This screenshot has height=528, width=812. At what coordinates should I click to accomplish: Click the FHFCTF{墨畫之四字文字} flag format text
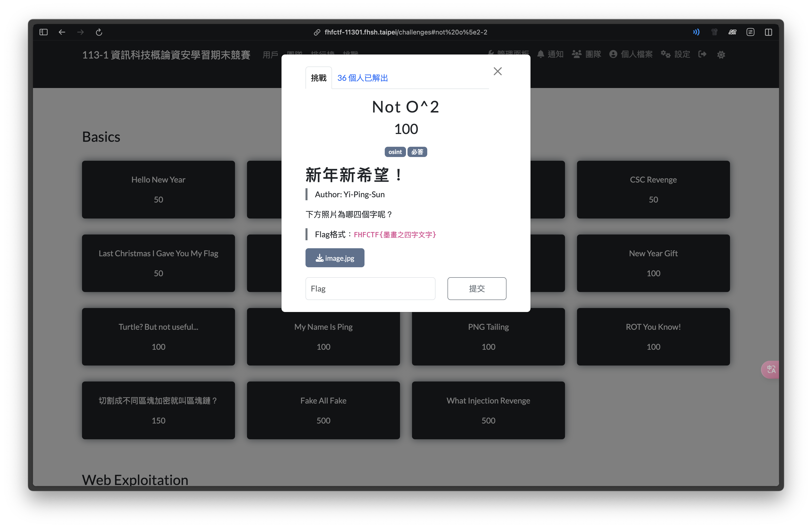pos(395,235)
